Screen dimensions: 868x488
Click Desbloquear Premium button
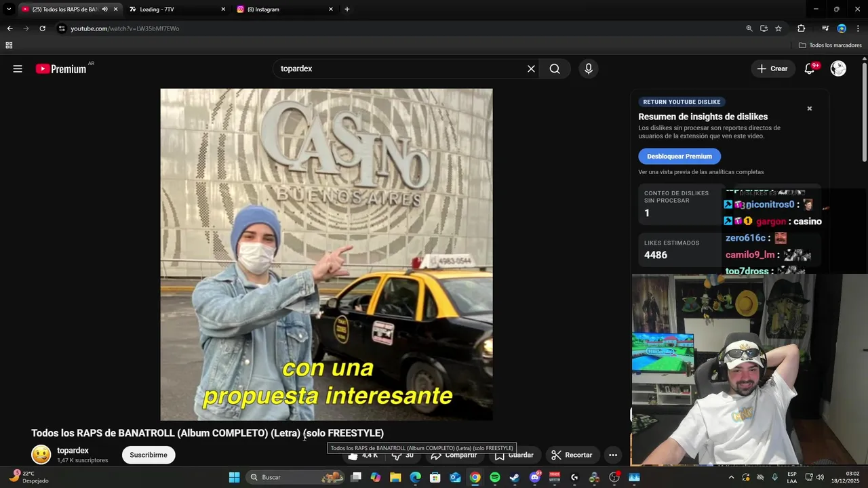coord(679,157)
